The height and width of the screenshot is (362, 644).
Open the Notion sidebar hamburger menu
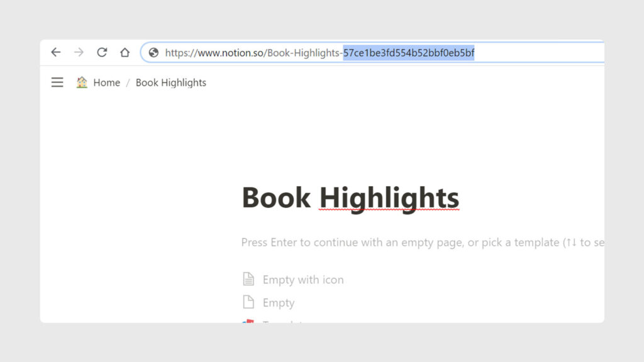click(57, 82)
